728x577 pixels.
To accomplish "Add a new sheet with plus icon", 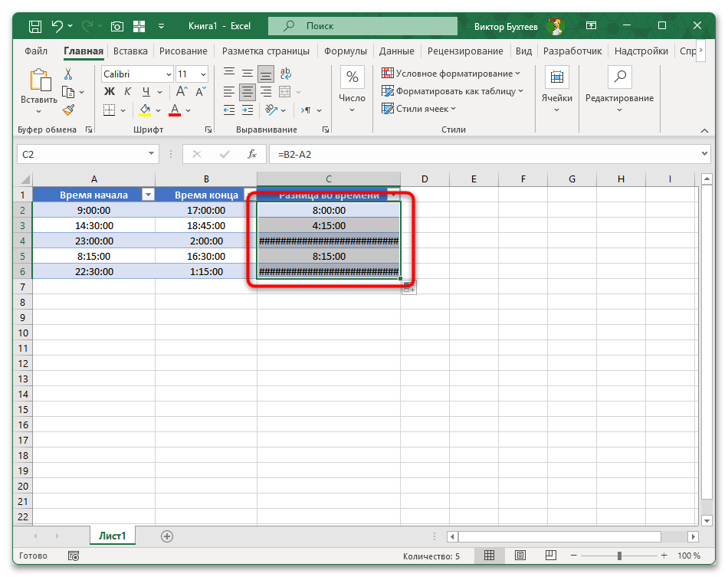I will point(167,536).
